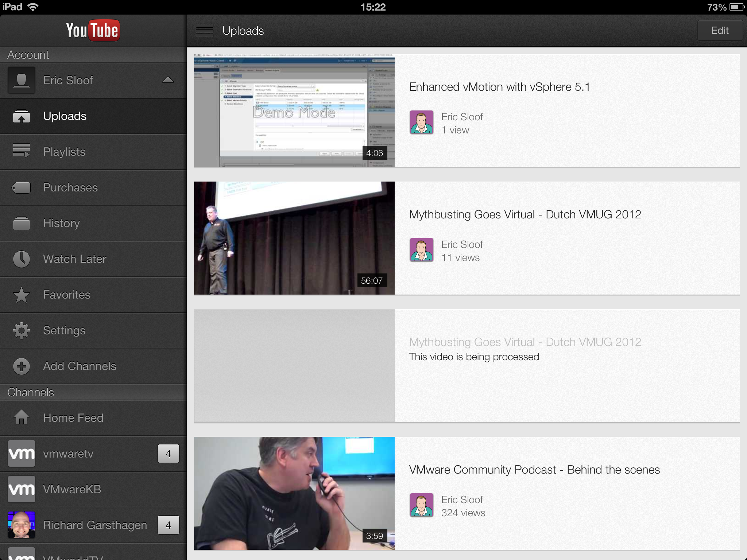The width and height of the screenshot is (747, 560).
Task: Tap the vmwaretv unread count badge
Action: (169, 454)
